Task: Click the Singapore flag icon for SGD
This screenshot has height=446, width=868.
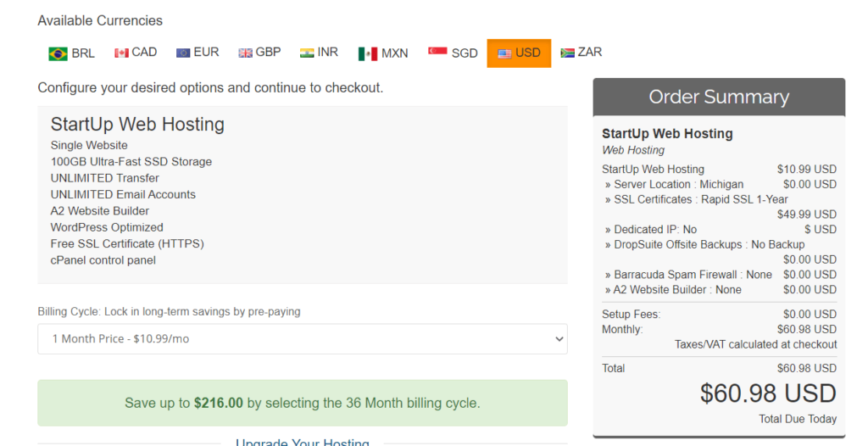Action: (x=437, y=51)
